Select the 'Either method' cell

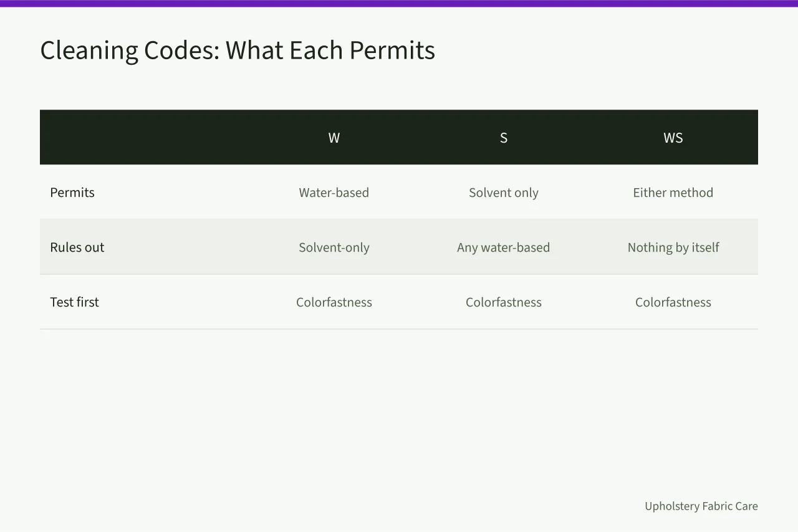(x=673, y=192)
